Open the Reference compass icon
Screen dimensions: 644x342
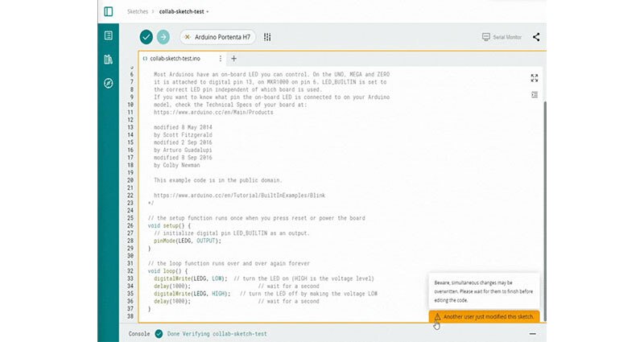point(109,84)
